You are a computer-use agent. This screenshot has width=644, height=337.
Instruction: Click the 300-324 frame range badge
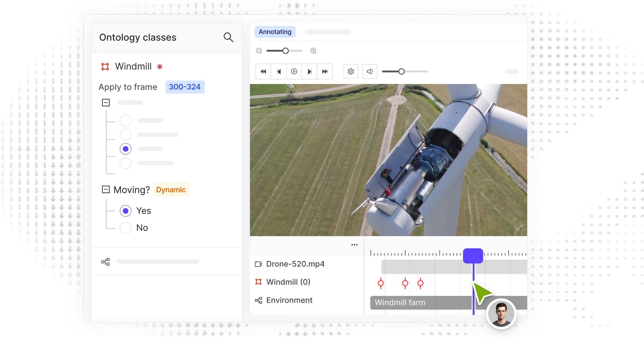(x=185, y=87)
